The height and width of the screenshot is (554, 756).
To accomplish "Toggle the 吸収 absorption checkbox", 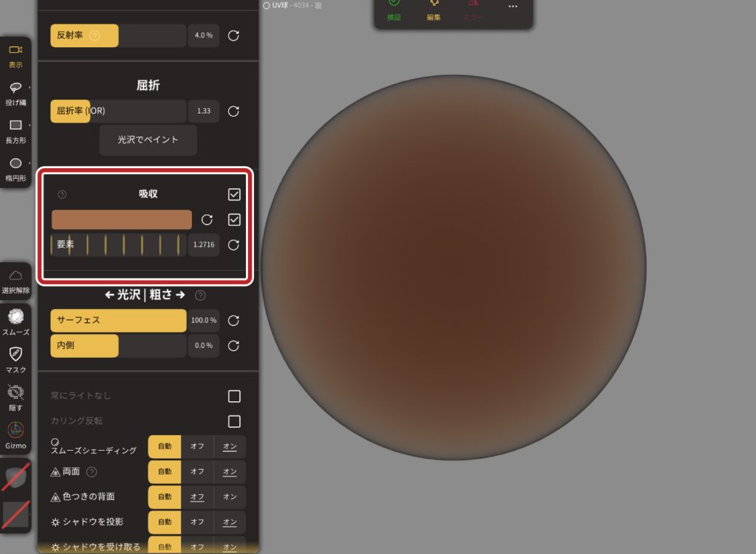I will coord(234,195).
